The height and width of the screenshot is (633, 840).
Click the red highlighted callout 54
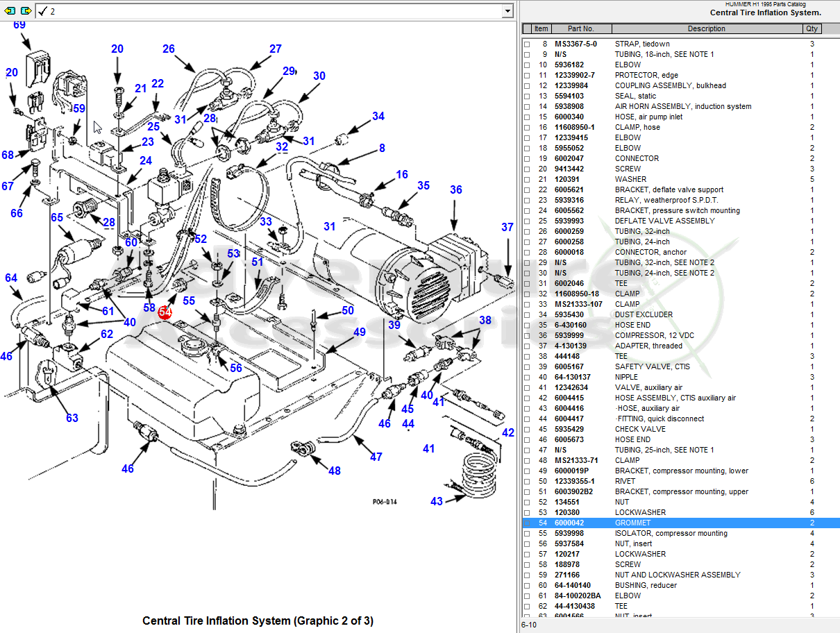[x=165, y=312]
